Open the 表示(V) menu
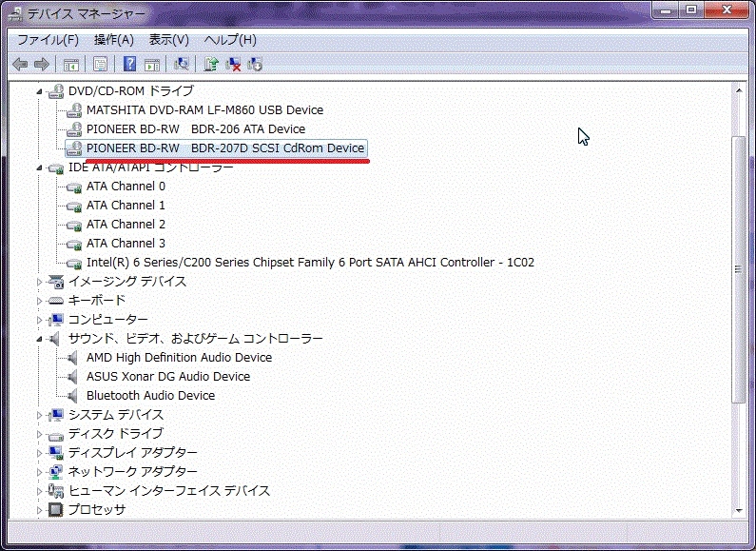 (168, 40)
